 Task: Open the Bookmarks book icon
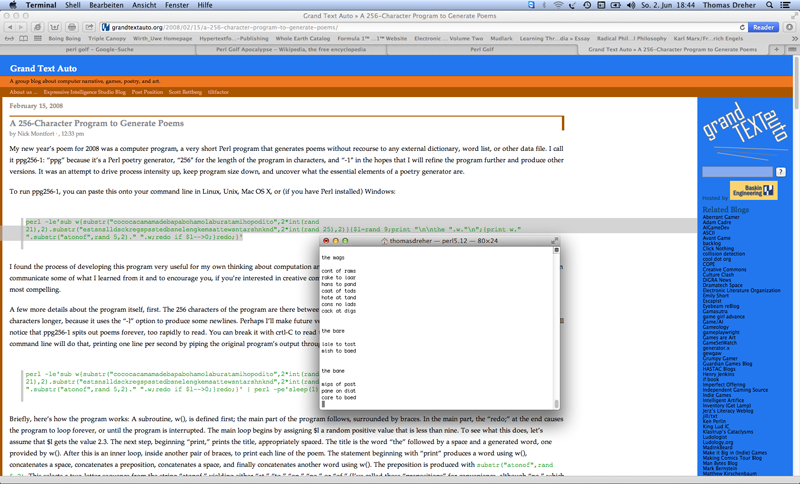(23, 38)
